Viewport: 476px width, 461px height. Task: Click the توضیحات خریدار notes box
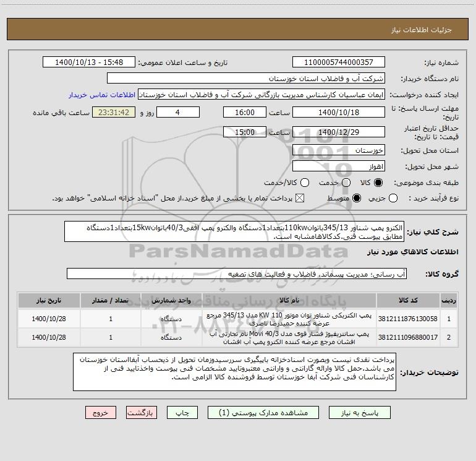coord(234,372)
